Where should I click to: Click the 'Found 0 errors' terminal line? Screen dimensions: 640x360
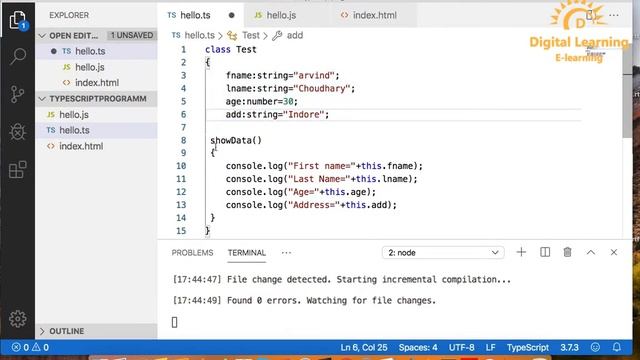tap(304, 300)
